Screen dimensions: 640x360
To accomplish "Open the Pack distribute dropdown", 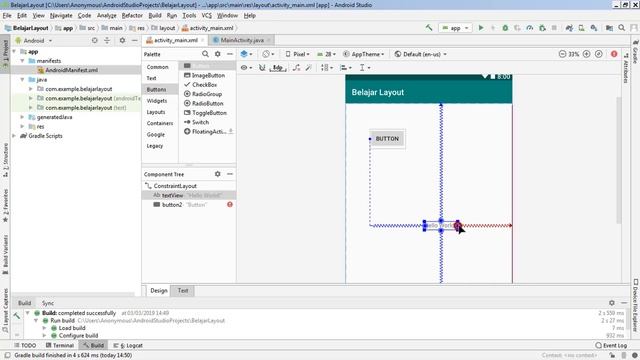I will 327,68.
